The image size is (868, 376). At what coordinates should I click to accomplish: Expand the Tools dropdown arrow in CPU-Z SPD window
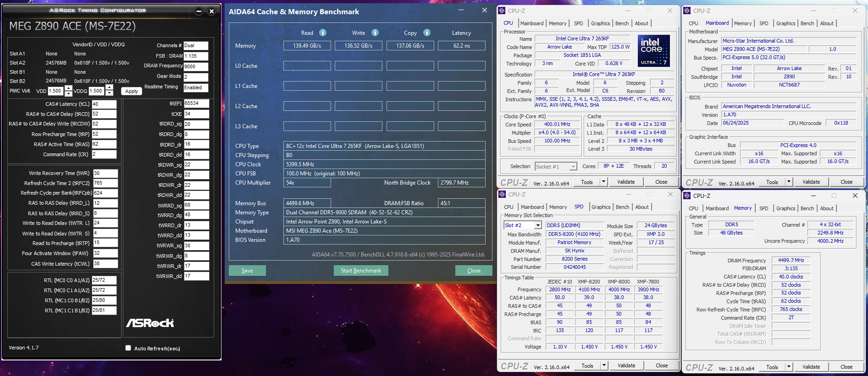604,365
